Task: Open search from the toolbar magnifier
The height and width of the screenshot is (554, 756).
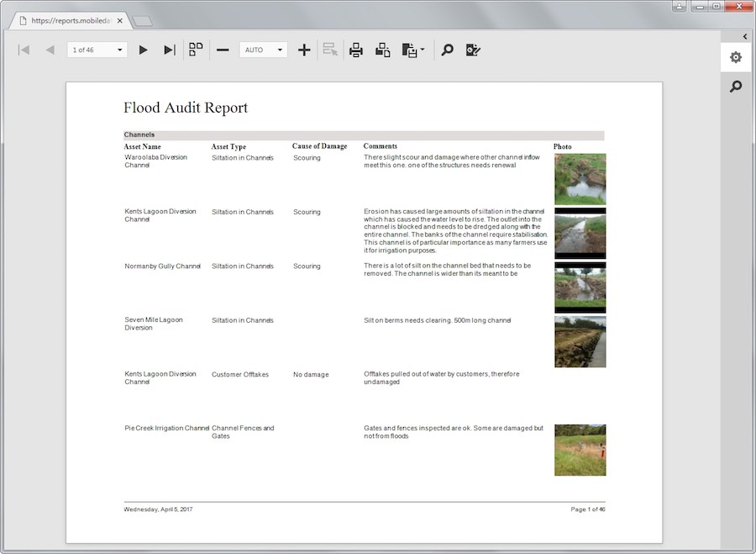Action: [x=448, y=50]
